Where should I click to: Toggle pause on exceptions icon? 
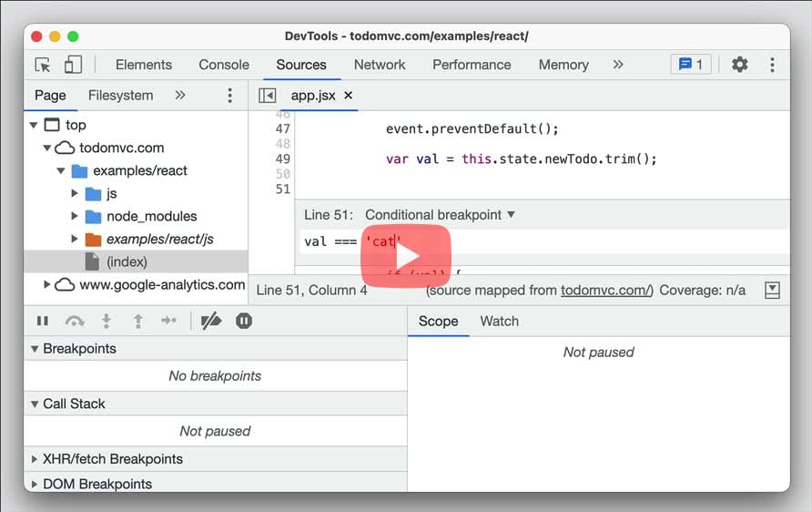[x=243, y=321]
